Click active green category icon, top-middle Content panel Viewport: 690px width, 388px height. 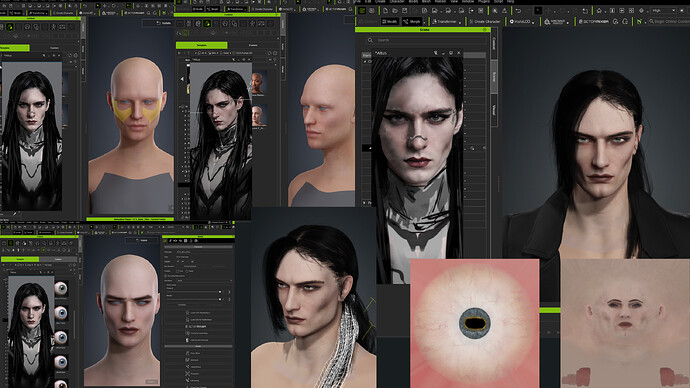click(207, 23)
